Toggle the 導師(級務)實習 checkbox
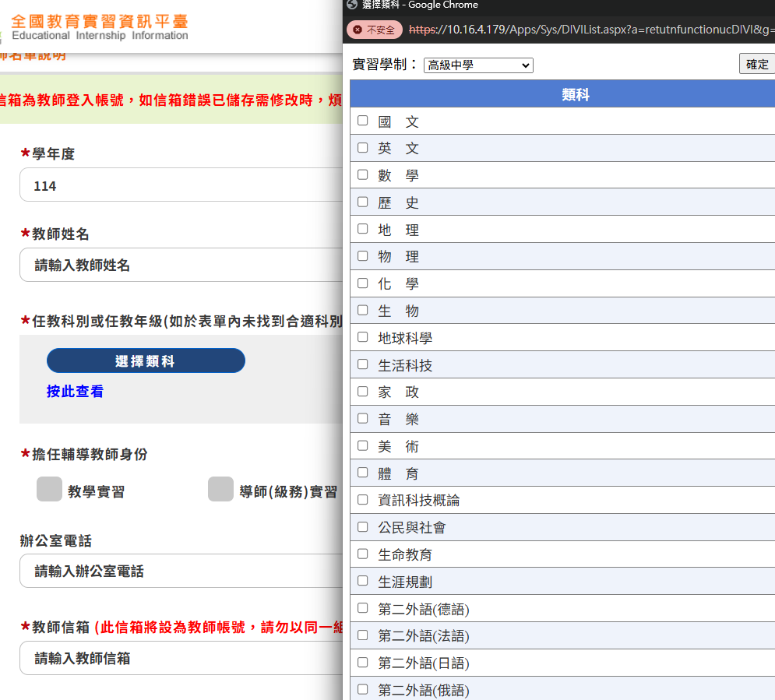 pos(220,490)
